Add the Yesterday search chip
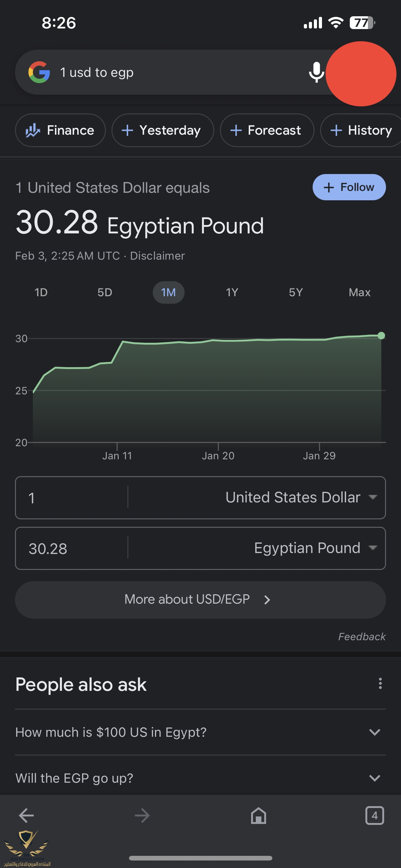 point(163,130)
